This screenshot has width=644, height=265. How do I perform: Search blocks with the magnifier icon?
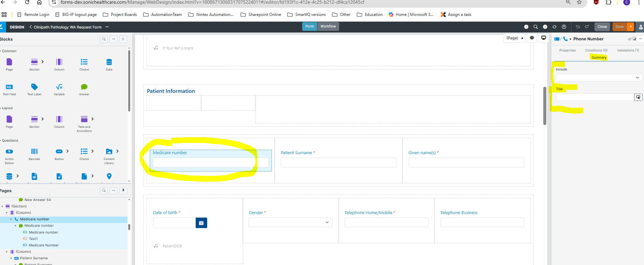[x=104, y=39]
